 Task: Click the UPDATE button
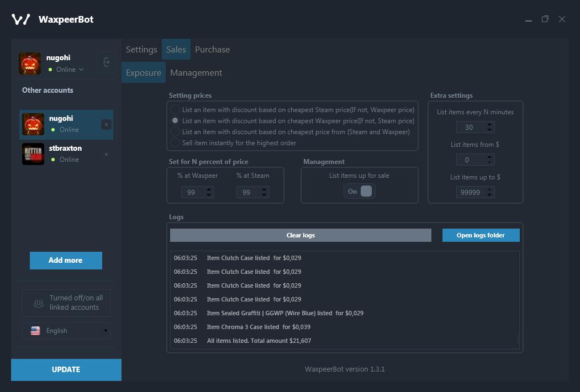click(x=66, y=369)
